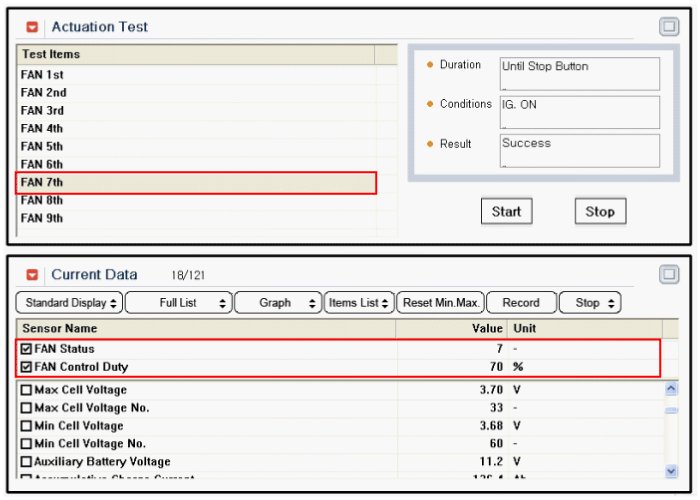
Task: Click the Max Cell Voltage No. value 33
Action: point(496,408)
